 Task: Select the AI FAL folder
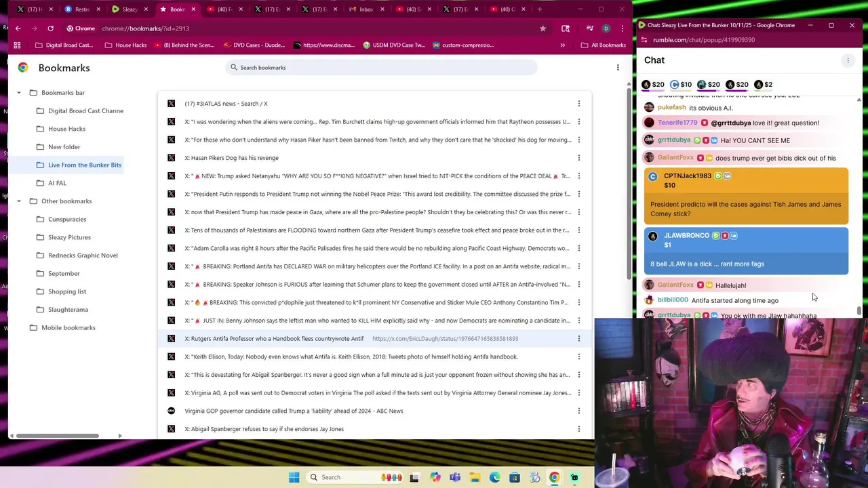(51, 183)
